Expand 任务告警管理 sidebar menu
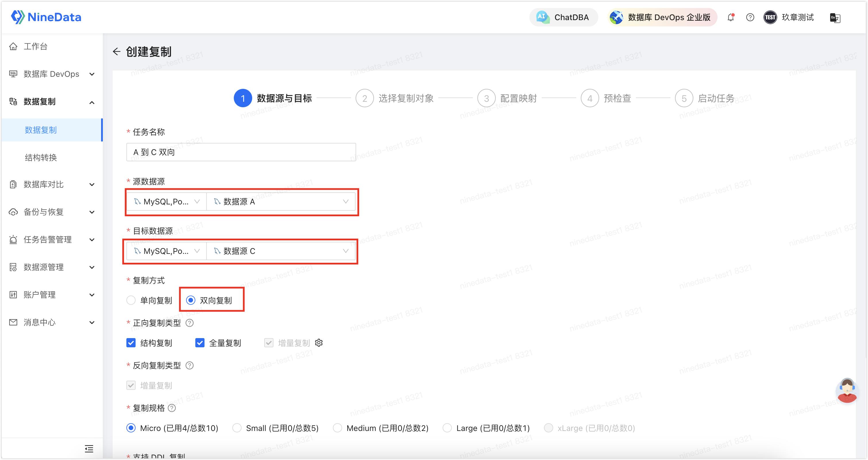 coord(52,240)
